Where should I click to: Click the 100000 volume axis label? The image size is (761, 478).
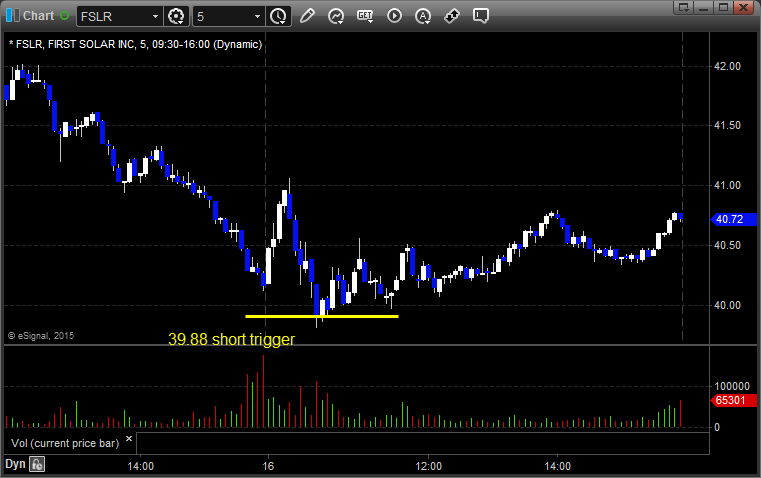click(732, 386)
